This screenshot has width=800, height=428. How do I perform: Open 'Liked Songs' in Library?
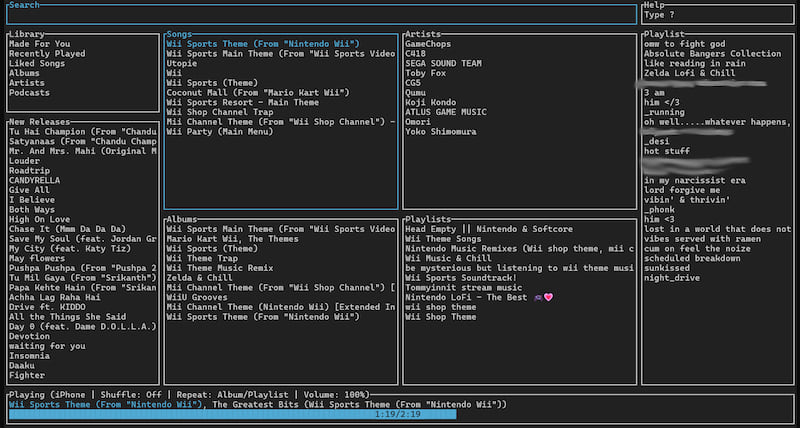37,63
